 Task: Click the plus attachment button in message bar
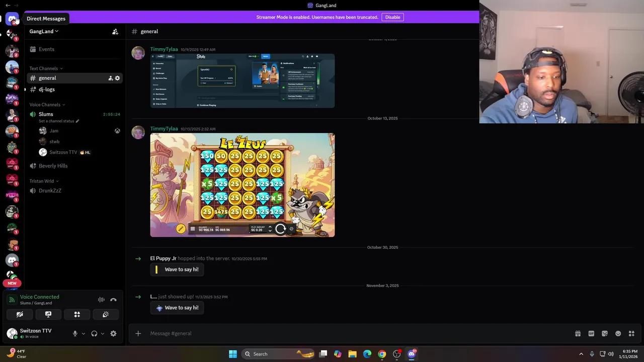click(x=138, y=333)
